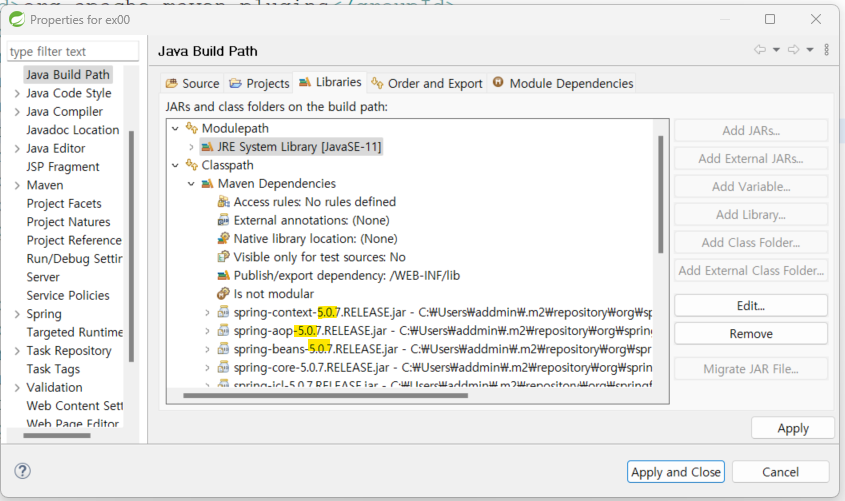Click the library list horizontal scrollbar
Screen dimensions: 845x501
click(325, 395)
